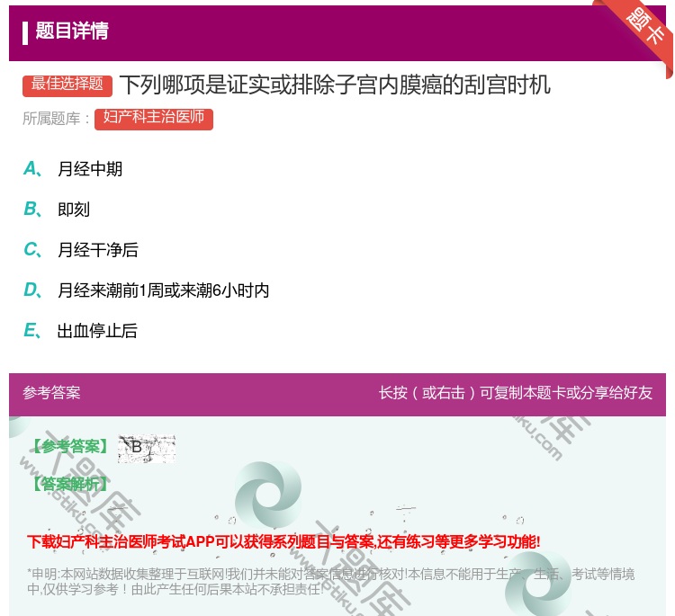The height and width of the screenshot is (616, 675).
Task: Select option B 即刻
Action: (x=57, y=209)
